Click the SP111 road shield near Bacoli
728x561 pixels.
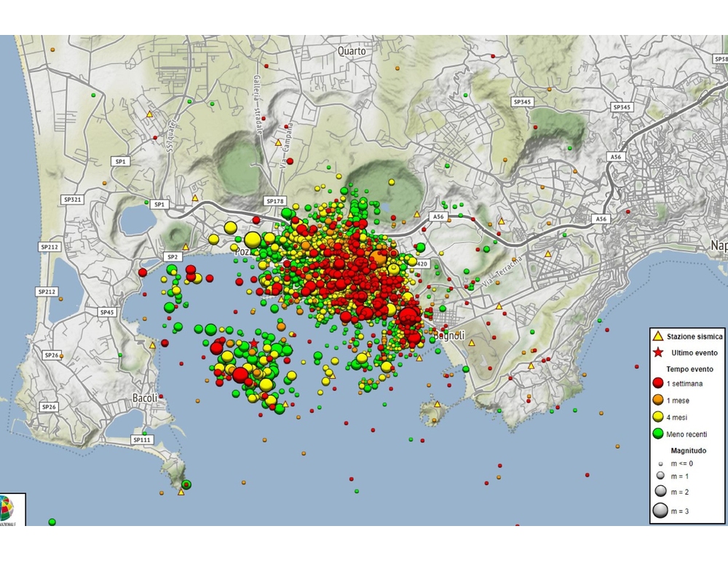142,440
